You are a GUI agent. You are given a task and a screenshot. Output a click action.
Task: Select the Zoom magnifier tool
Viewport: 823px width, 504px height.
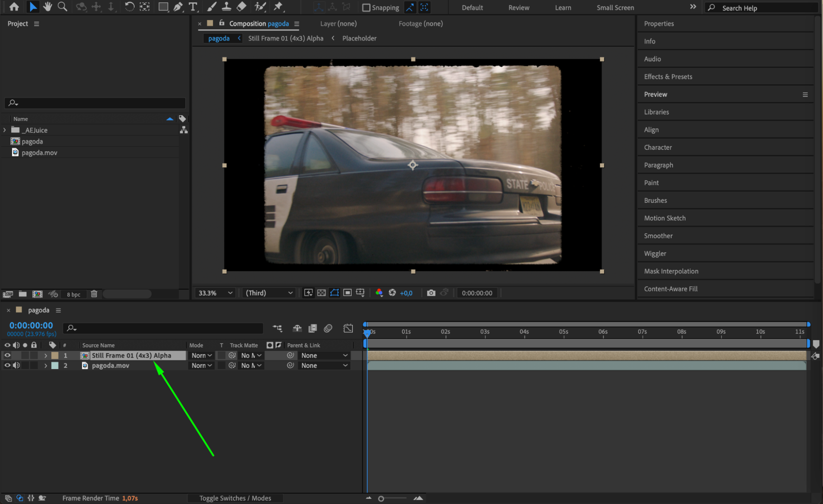pyautogui.click(x=63, y=7)
